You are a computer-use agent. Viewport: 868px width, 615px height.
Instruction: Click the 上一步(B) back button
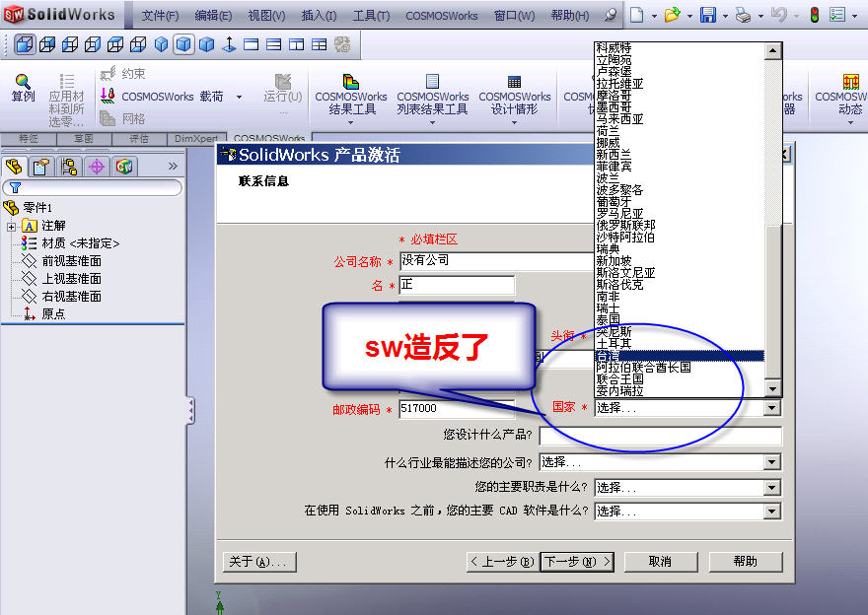point(503,562)
